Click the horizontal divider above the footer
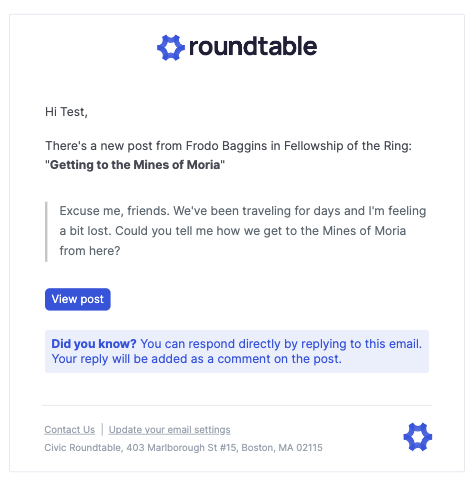Image resolution: width=476 pixels, height=484 pixels. coord(237,405)
